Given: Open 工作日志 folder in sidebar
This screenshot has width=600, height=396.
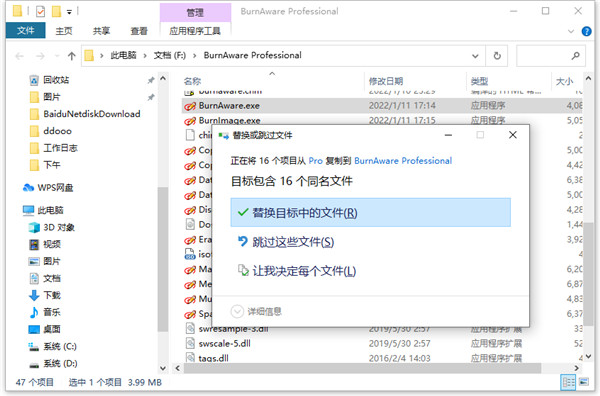Looking at the screenshot, I should (x=60, y=148).
